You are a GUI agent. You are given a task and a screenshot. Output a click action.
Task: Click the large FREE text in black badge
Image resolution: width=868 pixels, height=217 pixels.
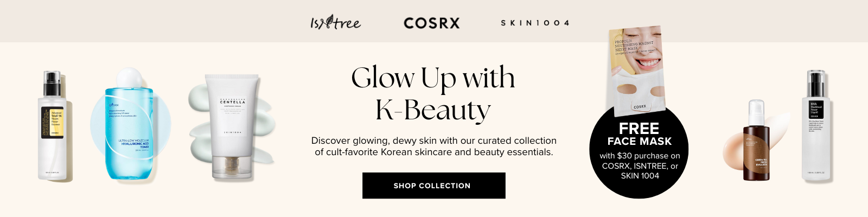pyautogui.click(x=639, y=129)
